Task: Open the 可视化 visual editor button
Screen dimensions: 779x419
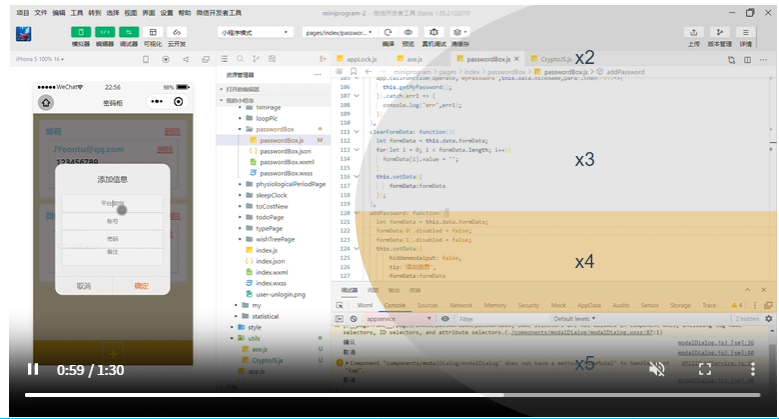Action: (x=153, y=32)
